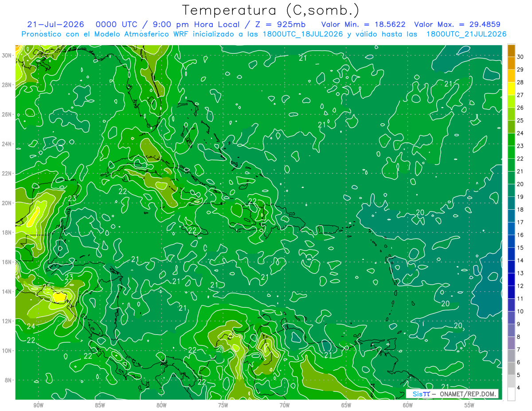Click the 75W longitude axis label

click(223, 405)
